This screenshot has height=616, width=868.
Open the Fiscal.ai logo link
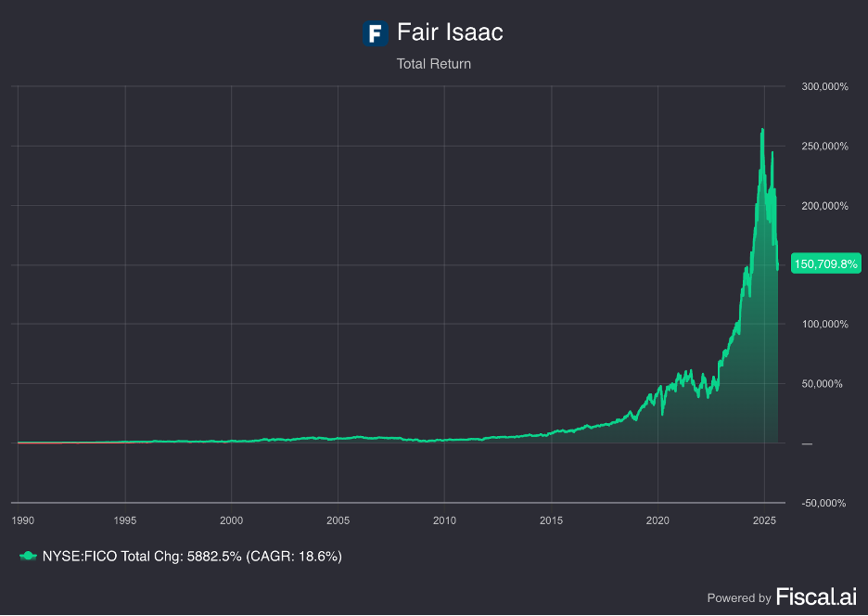pyautogui.click(x=816, y=597)
